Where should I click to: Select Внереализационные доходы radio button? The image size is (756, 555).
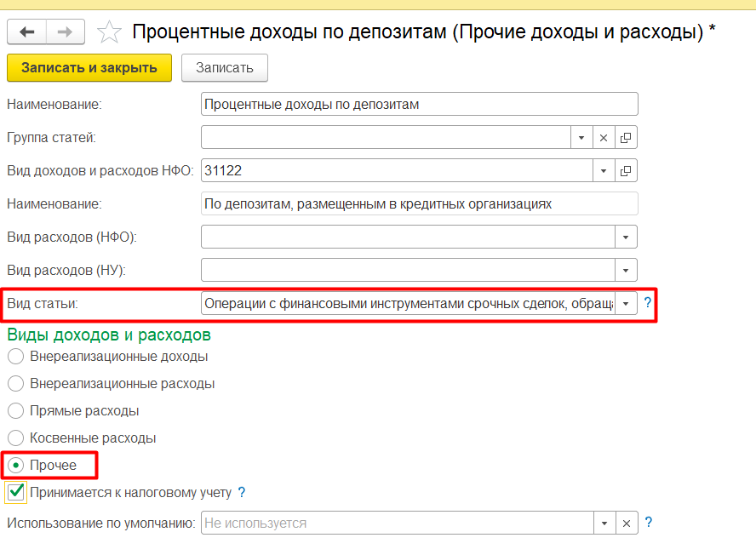[x=15, y=357]
